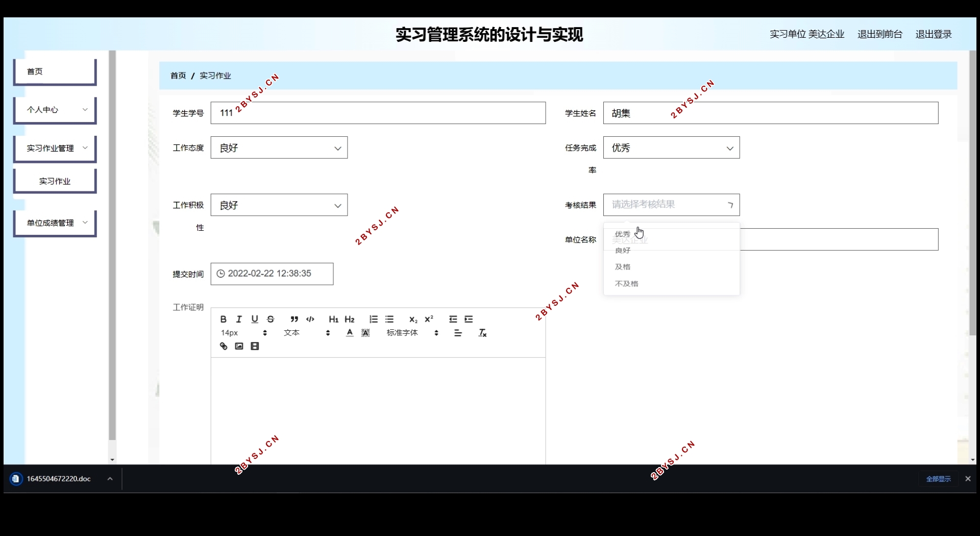Click the clock icon in 提交时间 field
The image size is (980, 536).
(220, 274)
